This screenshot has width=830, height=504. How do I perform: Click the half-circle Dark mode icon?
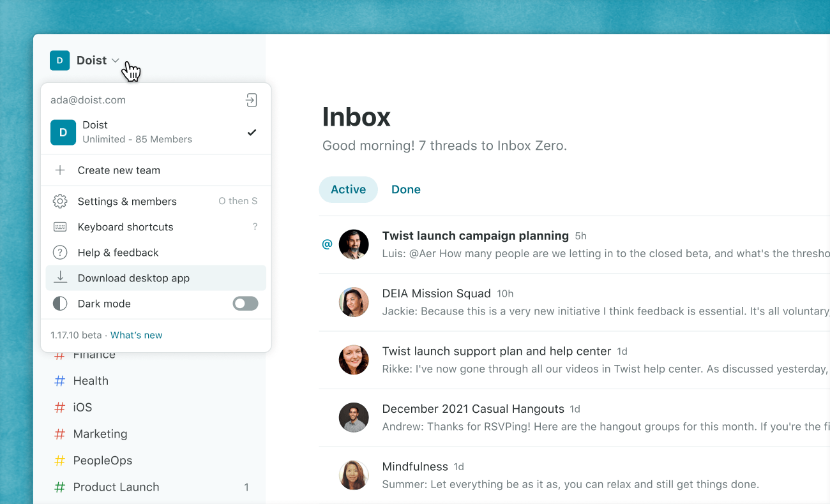(x=60, y=304)
